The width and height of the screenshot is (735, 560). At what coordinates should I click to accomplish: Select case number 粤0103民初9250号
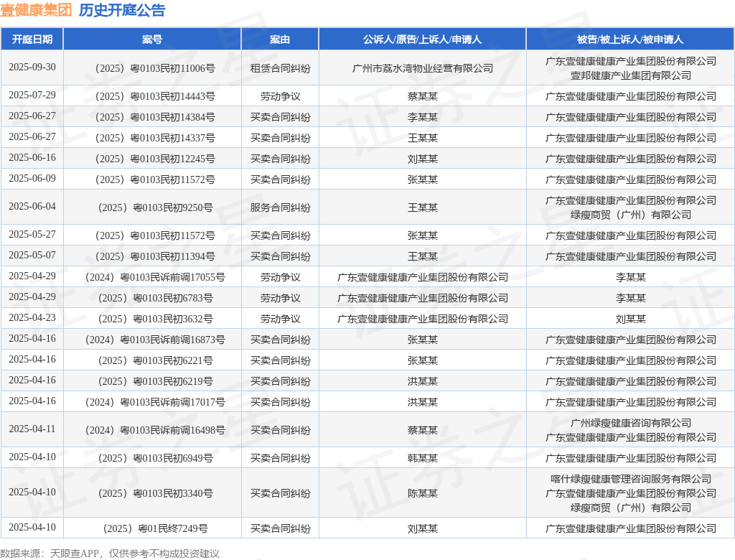click(x=155, y=207)
